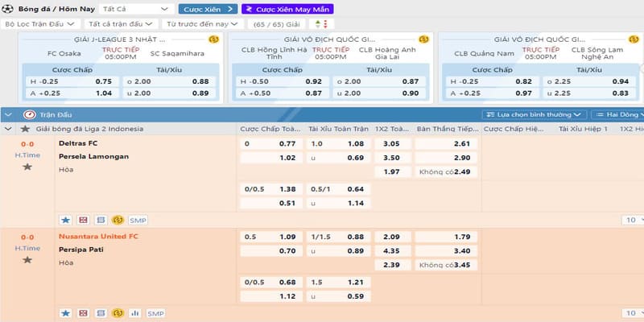Select FC Osaka A +0.25 odds 1.04
644x322 pixels.
point(72,93)
